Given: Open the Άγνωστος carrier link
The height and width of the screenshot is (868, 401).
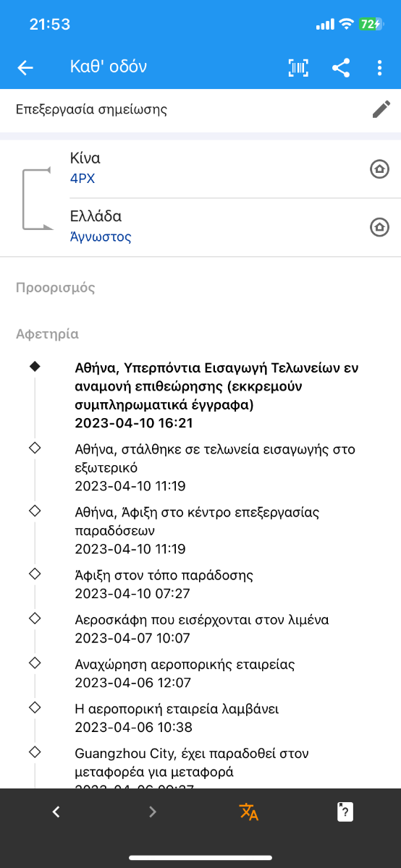Looking at the screenshot, I should point(101,237).
